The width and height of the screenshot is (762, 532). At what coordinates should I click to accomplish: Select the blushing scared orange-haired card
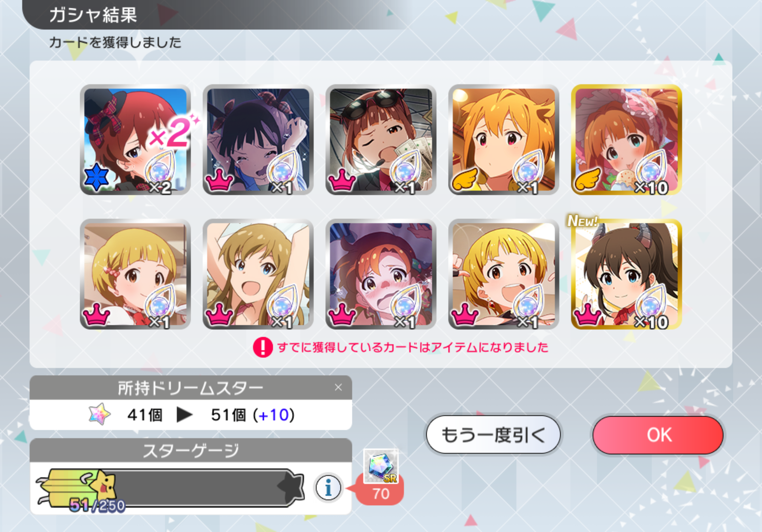[x=381, y=274]
